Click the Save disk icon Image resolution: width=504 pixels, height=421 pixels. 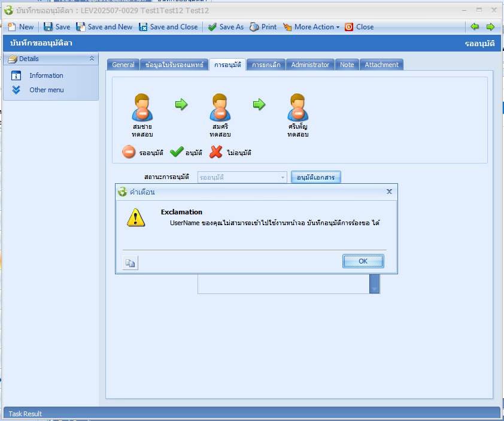pyautogui.click(x=48, y=27)
